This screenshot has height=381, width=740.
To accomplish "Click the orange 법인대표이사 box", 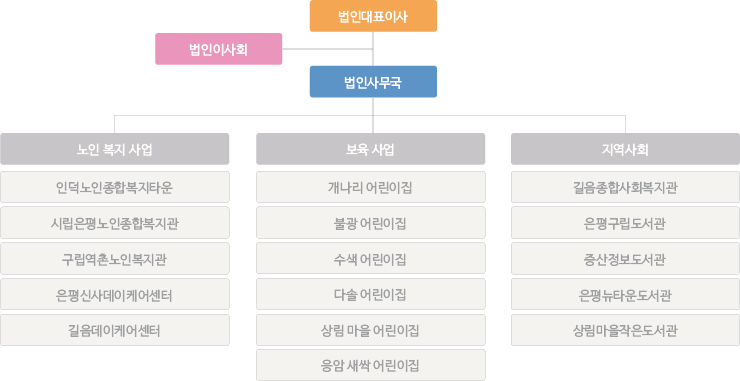I will pos(373,16).
